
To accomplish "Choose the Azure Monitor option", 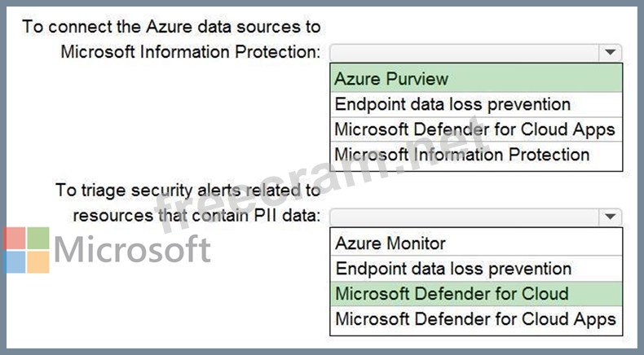I will [x=390, y=243].
